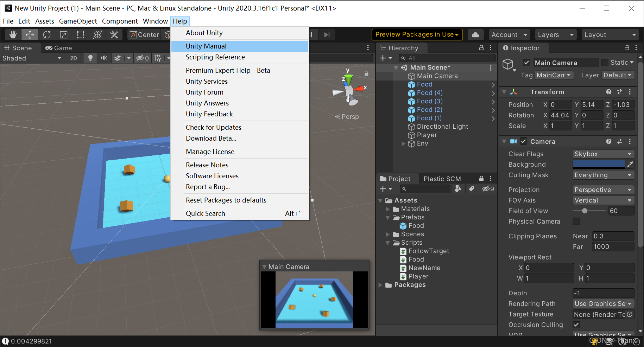The height and width of the screenshot is (347, 644).
Task: Click search by type icon in Project
Action: [x=458, y=189]
